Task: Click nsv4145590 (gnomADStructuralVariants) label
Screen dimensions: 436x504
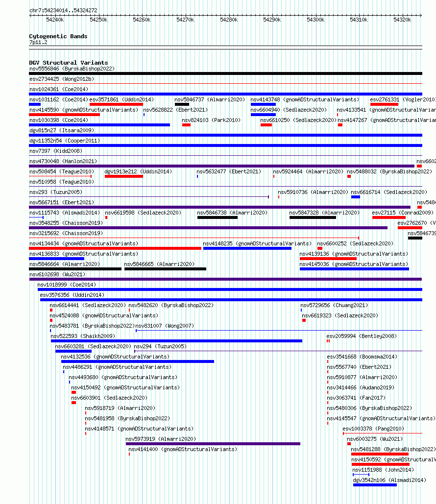Action: tap(84, 110)
